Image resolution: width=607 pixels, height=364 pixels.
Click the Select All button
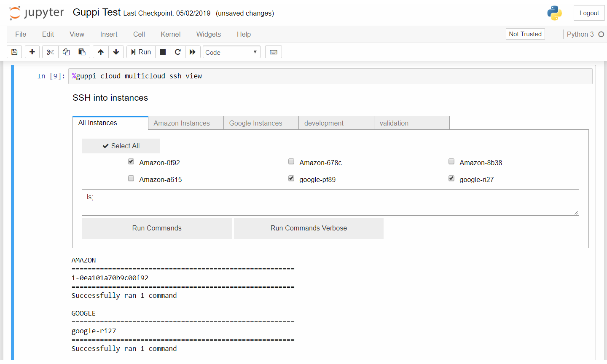[x=121, y=146]
